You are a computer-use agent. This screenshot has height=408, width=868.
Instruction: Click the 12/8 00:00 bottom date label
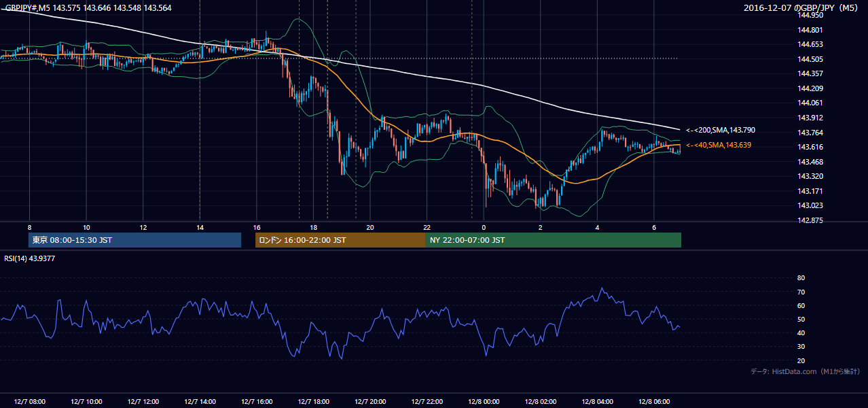click(484, 402)
